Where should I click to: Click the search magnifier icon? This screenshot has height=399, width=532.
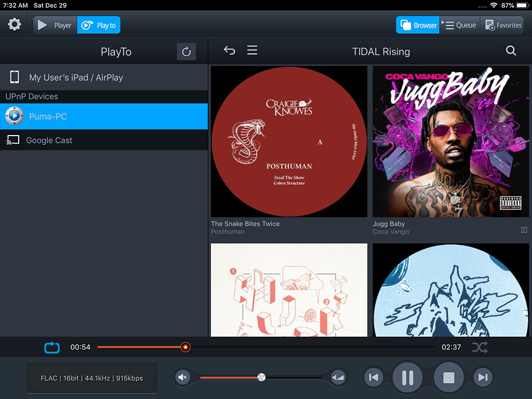(511, 51)
